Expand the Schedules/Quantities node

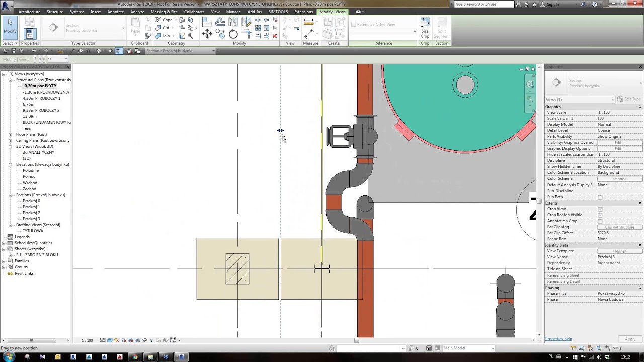(4, 243)
